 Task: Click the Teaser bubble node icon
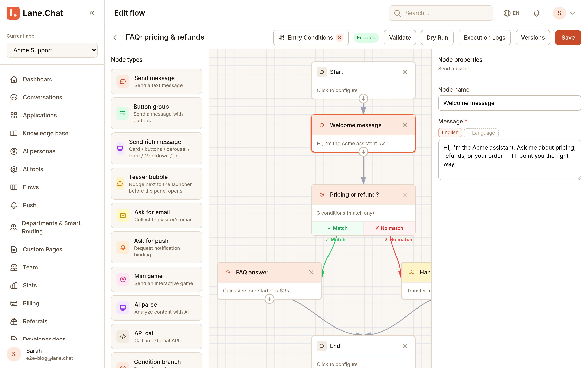(120, 184)
